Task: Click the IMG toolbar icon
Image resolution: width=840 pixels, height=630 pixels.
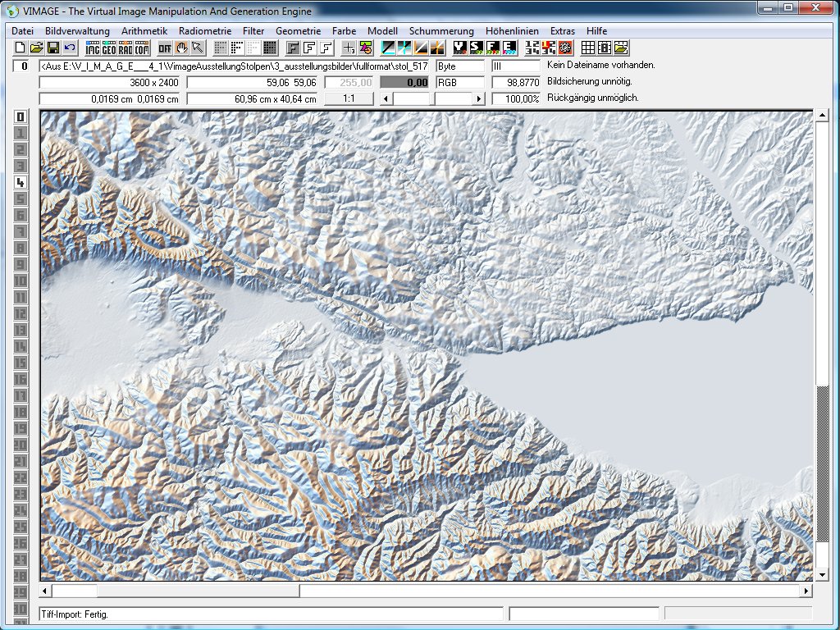Action: point(92,48)
